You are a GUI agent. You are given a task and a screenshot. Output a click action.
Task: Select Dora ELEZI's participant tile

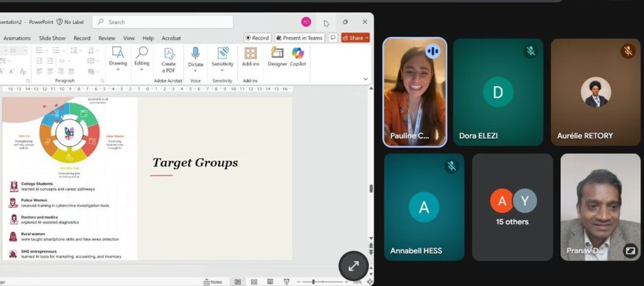(498, 92)
